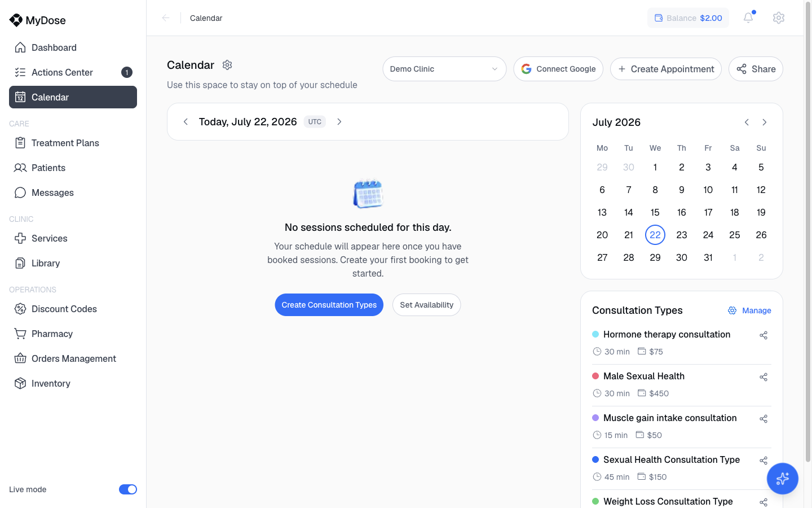Select July 22 in mini calendar
The image size is (812, 508).
pyautogui.click(x=655, y=235)
